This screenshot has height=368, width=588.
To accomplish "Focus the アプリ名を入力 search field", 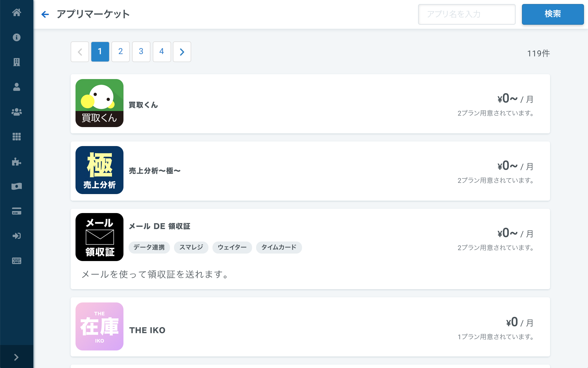I will coord(467,14).
